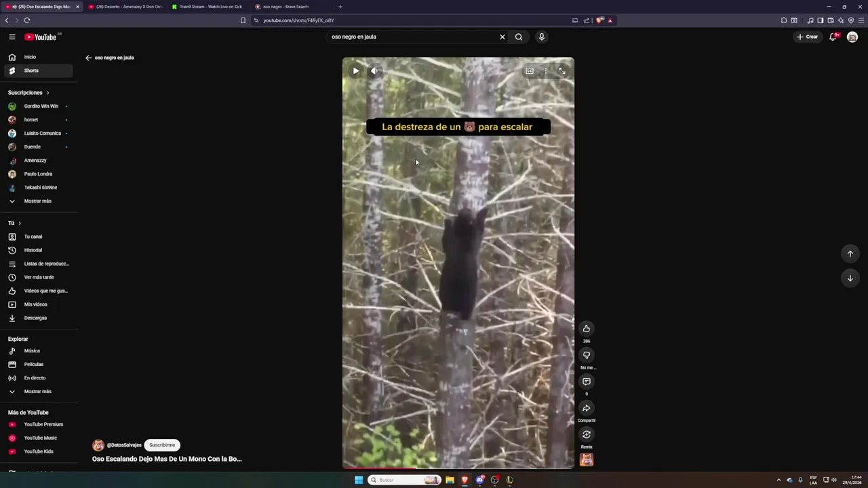Open a new browser tab

340,7
